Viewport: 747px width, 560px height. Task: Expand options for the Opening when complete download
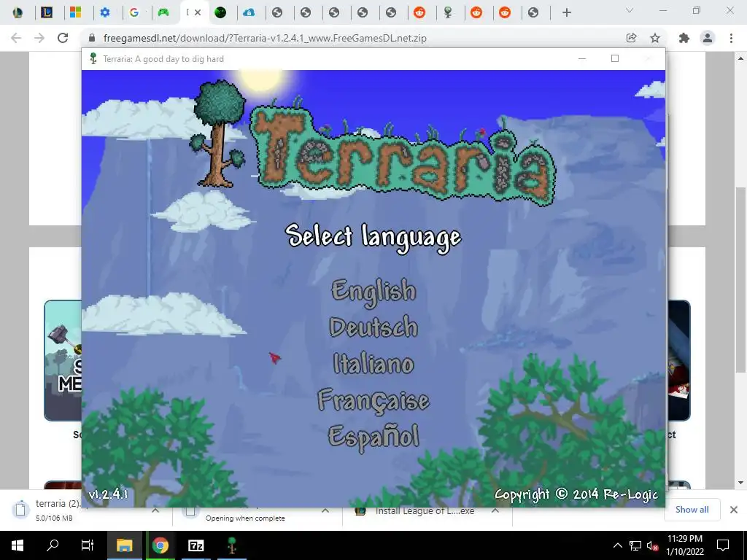325,510
